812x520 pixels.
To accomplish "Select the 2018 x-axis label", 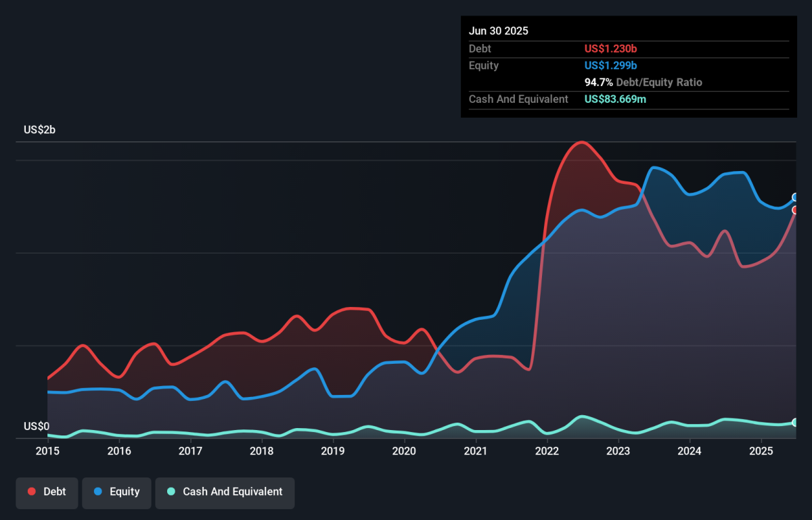I will 261,450.
